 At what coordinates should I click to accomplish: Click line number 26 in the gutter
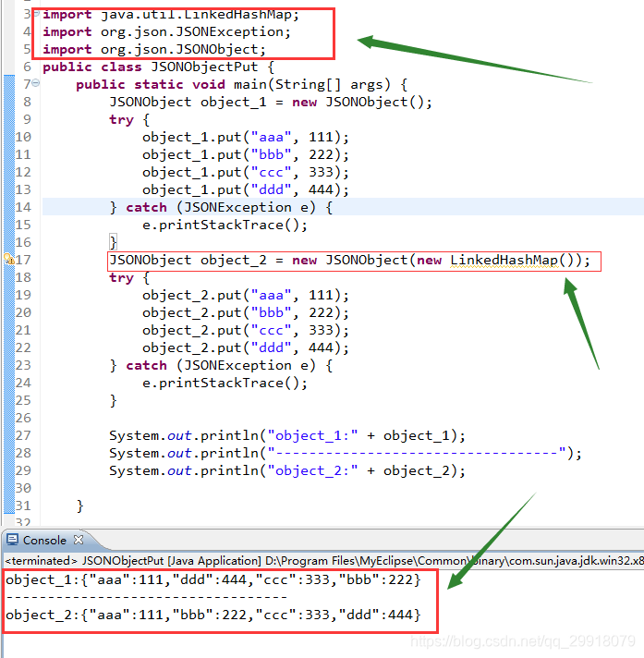(23, 418)
